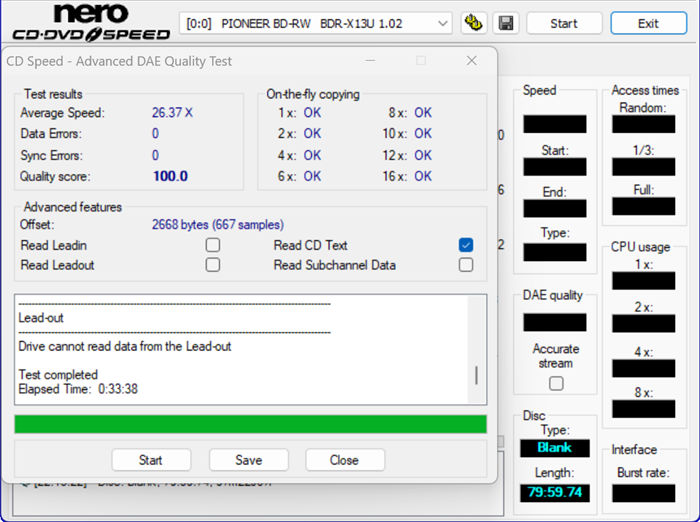The image size is (700, 522).
Task: Click the disc Length field showing 79:59.74
Action: click(x=554, y=493)
